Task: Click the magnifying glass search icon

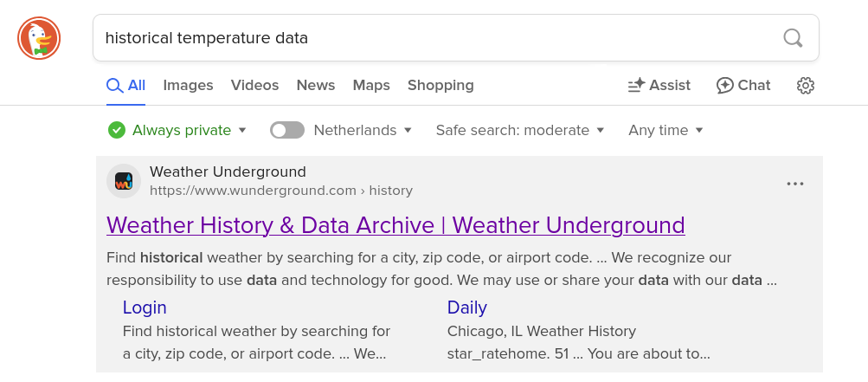Action: [793, 38]
